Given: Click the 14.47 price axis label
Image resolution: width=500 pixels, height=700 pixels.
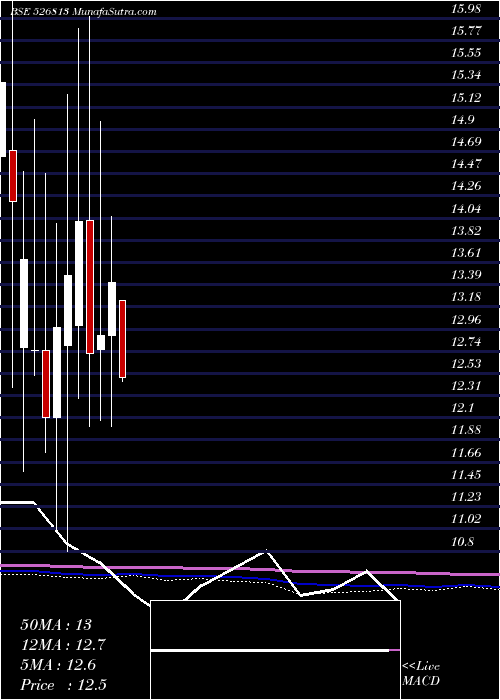Looking at the screenshot, I should tap(466, 164).
